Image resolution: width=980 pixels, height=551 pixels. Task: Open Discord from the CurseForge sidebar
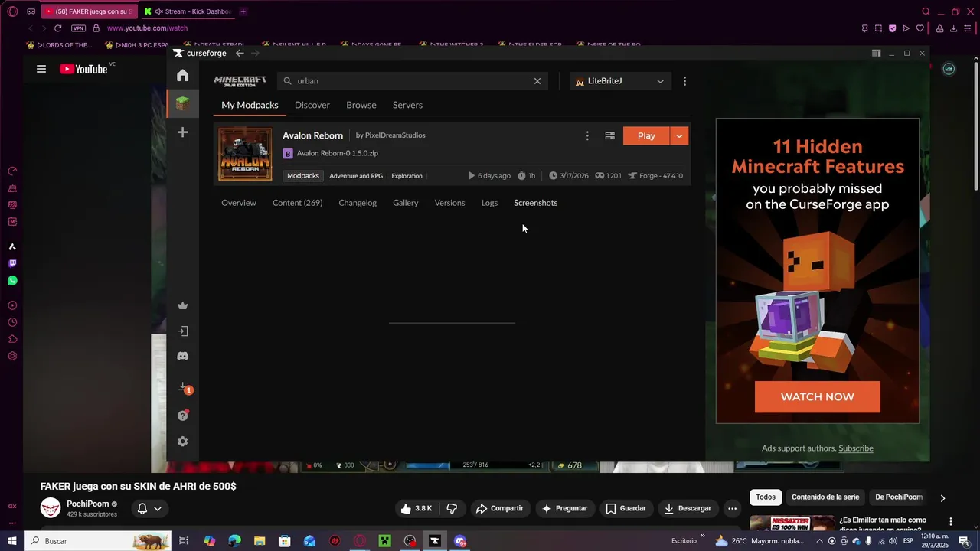click(182, 356)
